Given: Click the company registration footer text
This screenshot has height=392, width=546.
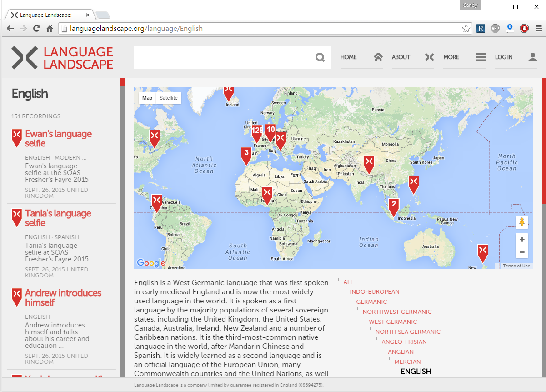Looking at the screenshot, I should click(229, 385).
